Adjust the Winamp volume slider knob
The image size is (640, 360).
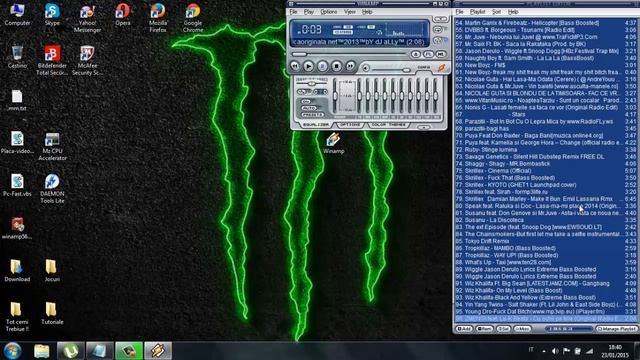(406, 70)
